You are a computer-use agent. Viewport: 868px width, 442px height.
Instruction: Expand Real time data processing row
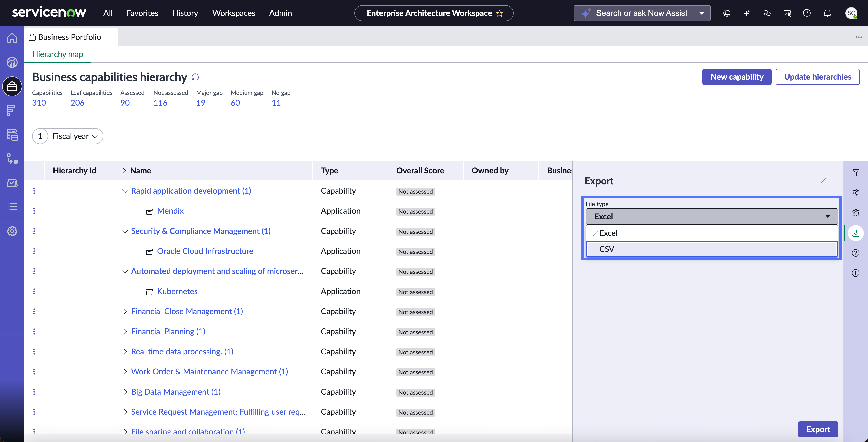coord(125,352)
